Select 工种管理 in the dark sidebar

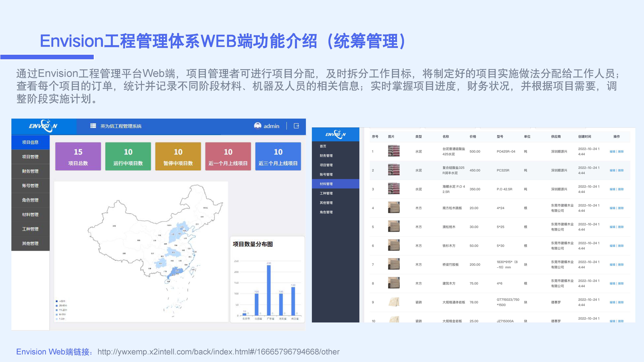coord(335,193)
